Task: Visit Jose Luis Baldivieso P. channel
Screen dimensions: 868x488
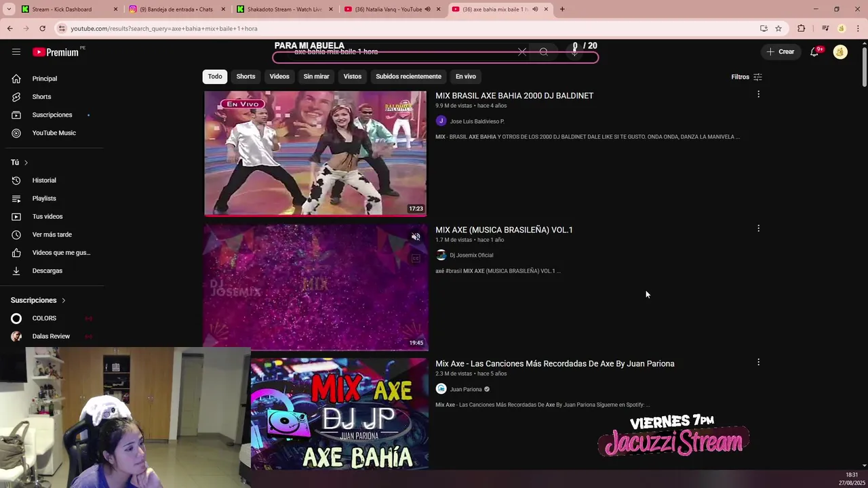Action: click(477, 121)
